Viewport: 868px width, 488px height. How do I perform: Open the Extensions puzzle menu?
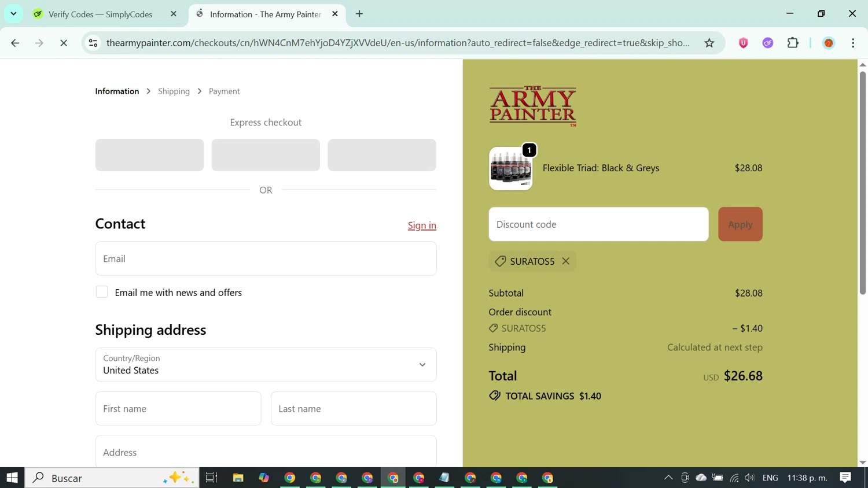(793, 43)
